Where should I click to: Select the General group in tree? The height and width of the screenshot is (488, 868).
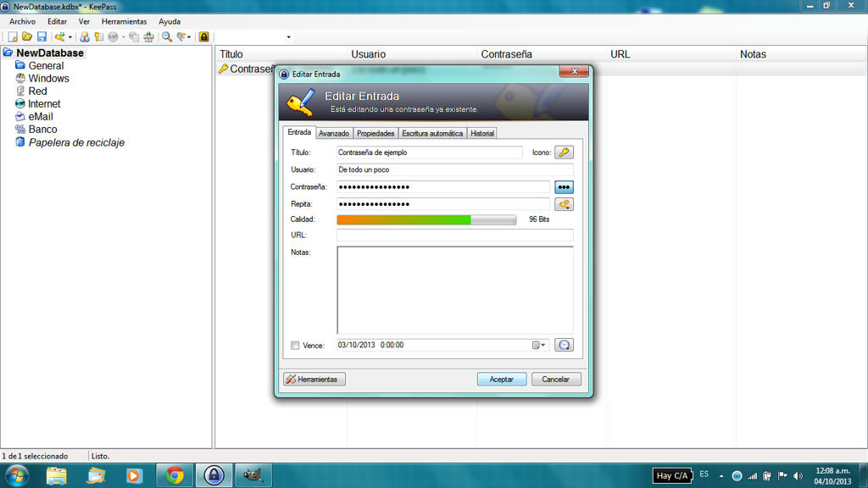(x=46, y=66)
